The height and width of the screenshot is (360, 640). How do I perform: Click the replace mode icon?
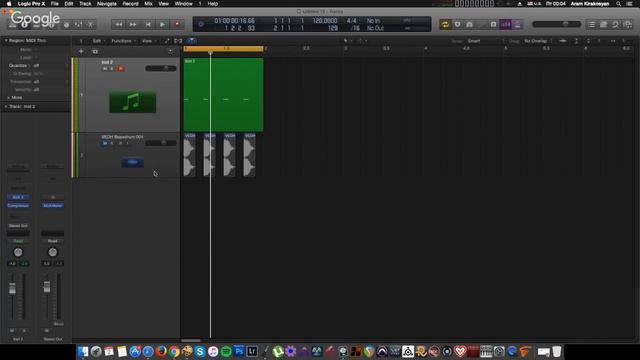coord(457,24)
